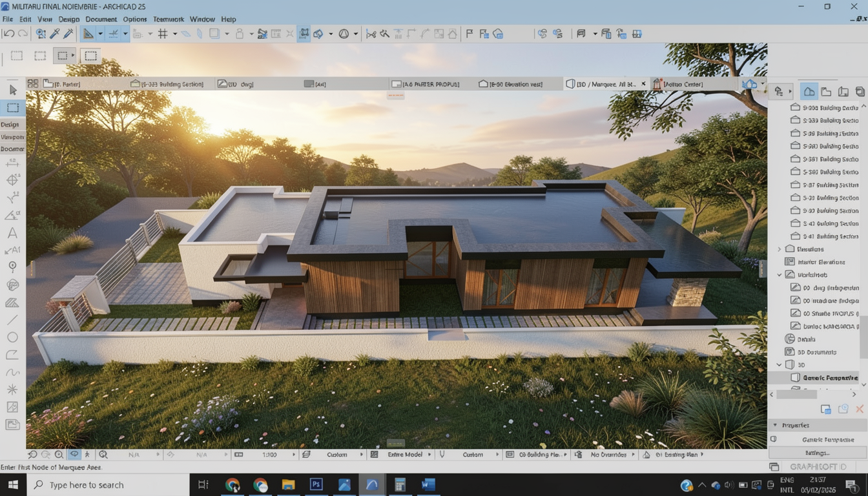Collapse the Worksheets folder in Navigator

(780, 275)
